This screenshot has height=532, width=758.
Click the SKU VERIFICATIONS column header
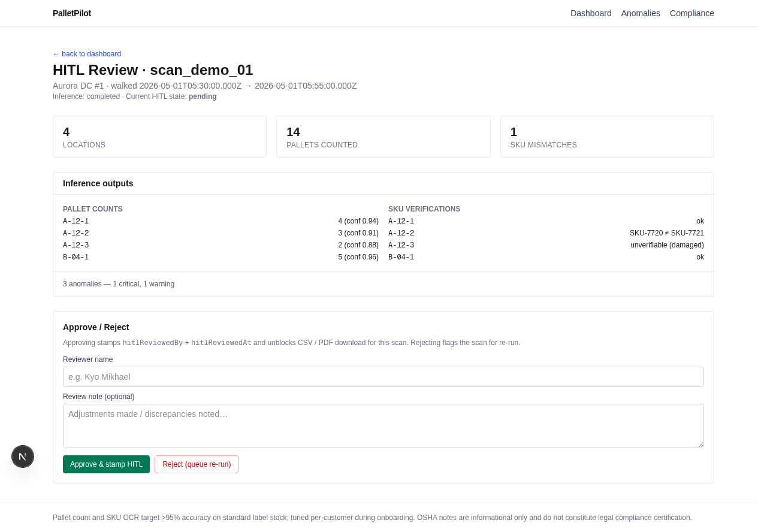[424, 209]
